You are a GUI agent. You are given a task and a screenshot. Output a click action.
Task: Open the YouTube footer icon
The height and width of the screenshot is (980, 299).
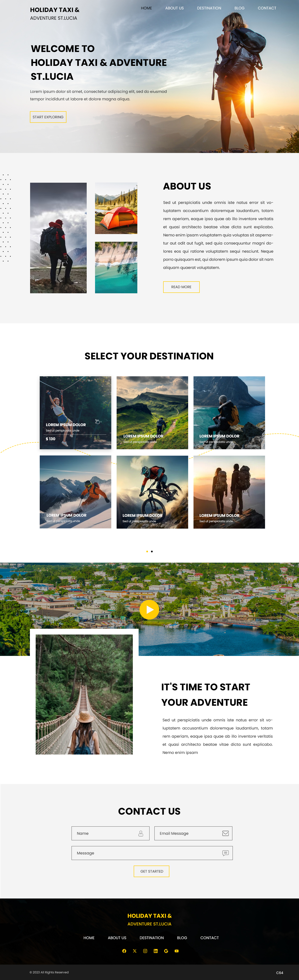point(176,951)
